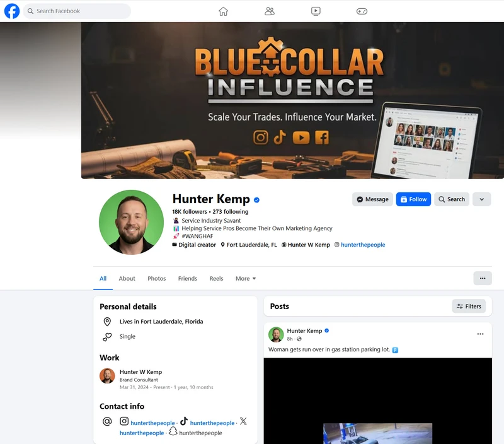Screen dimensions: 504x444
Task: Open the Friends icon in top navigation
Action: [270, 11]
